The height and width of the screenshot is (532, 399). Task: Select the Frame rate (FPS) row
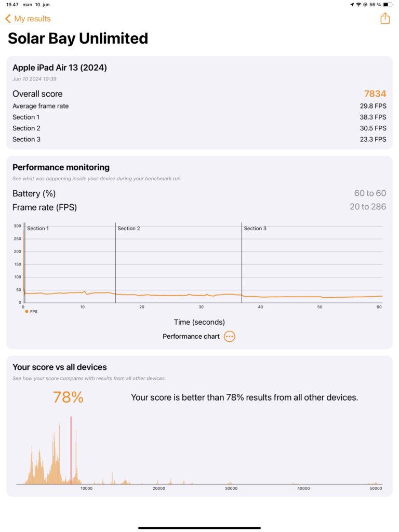pyautogui.click(x=199, y=207)
